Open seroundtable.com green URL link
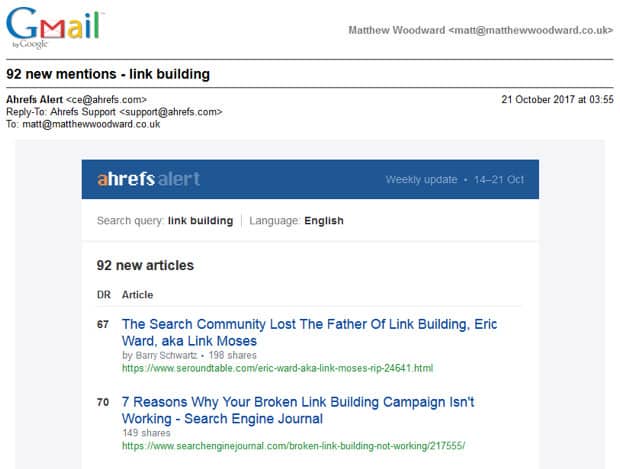This screenshot has width=620, height=469. coord(277,368)
